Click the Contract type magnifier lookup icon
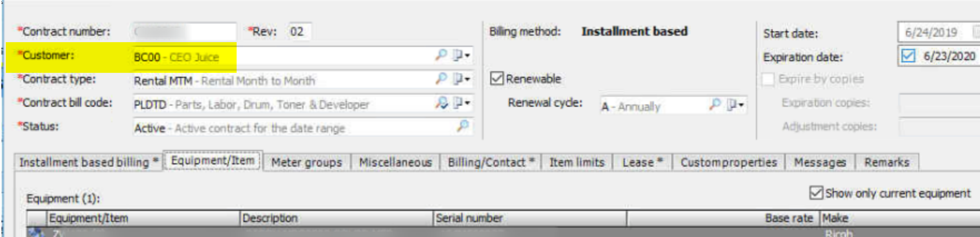Image resolution: width=980 pixels, height=237 pixels. pos(441,79)
